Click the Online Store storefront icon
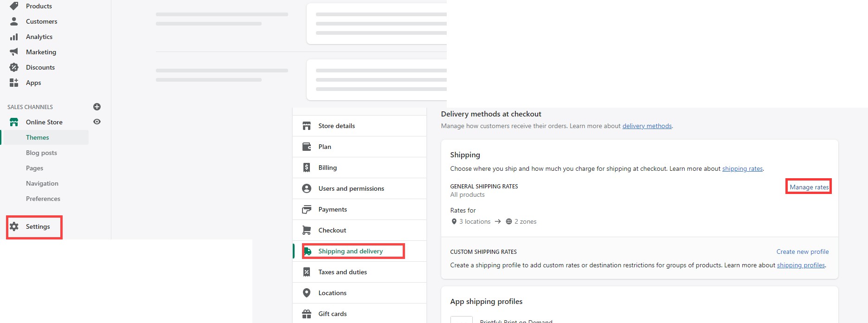Viewport: 868px width, 323px height. coord(14,122)
